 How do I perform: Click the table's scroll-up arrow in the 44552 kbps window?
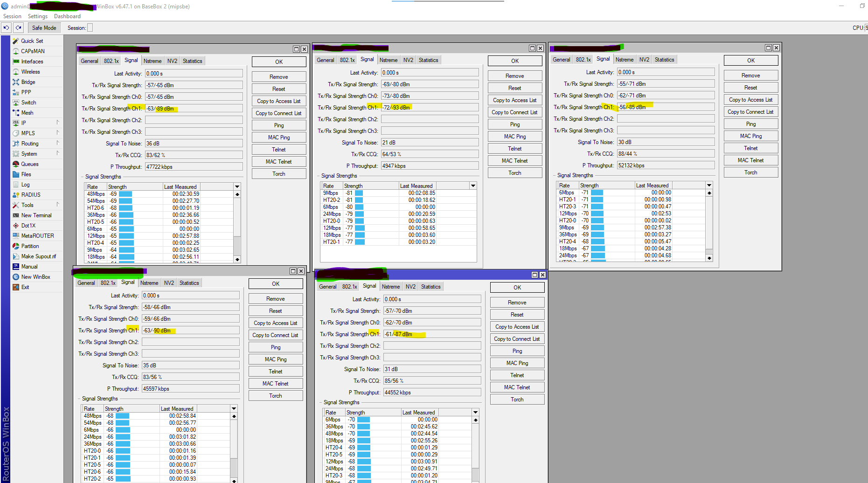point(476,420)
